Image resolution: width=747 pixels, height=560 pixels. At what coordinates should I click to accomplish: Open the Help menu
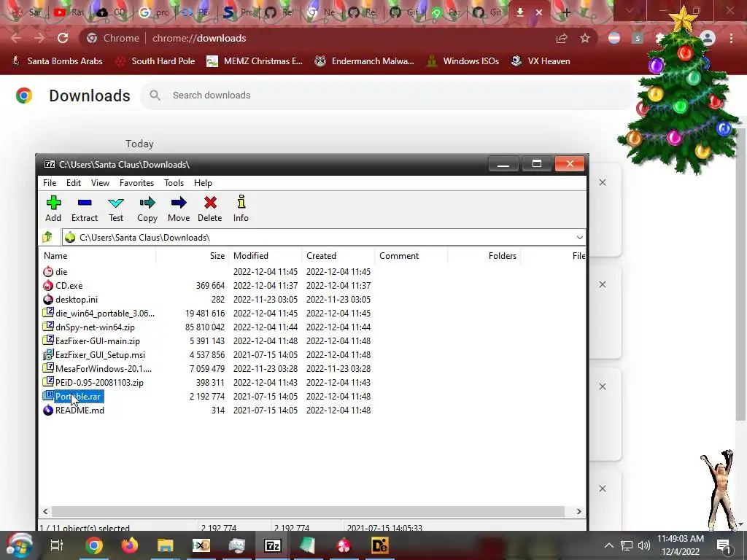point(203,183)
